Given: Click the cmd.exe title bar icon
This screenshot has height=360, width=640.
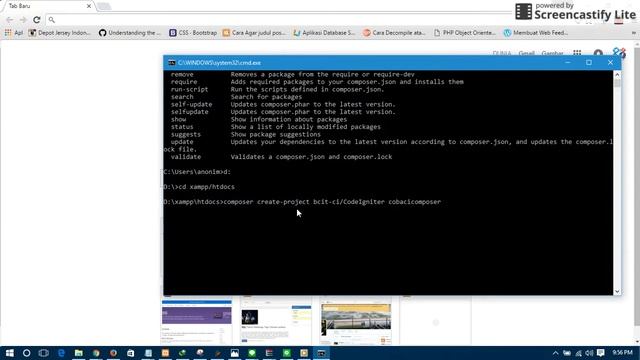Looking at the screenshot, I should coord(172,63).
